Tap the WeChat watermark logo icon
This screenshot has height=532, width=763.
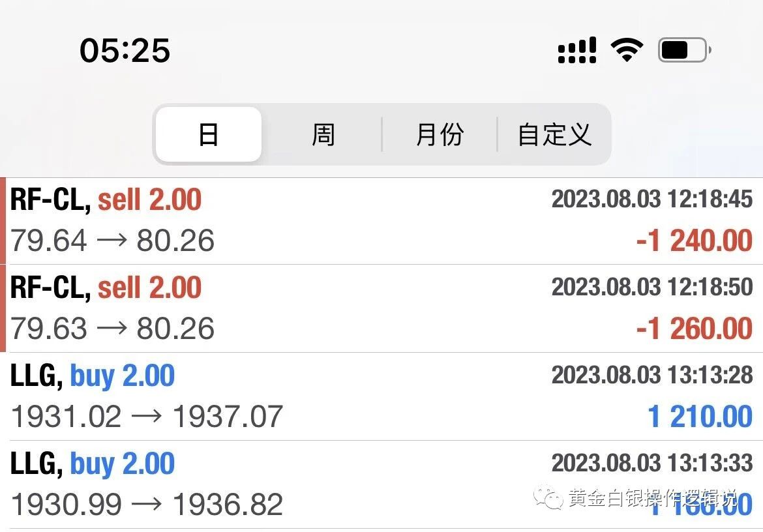point(548,498)
